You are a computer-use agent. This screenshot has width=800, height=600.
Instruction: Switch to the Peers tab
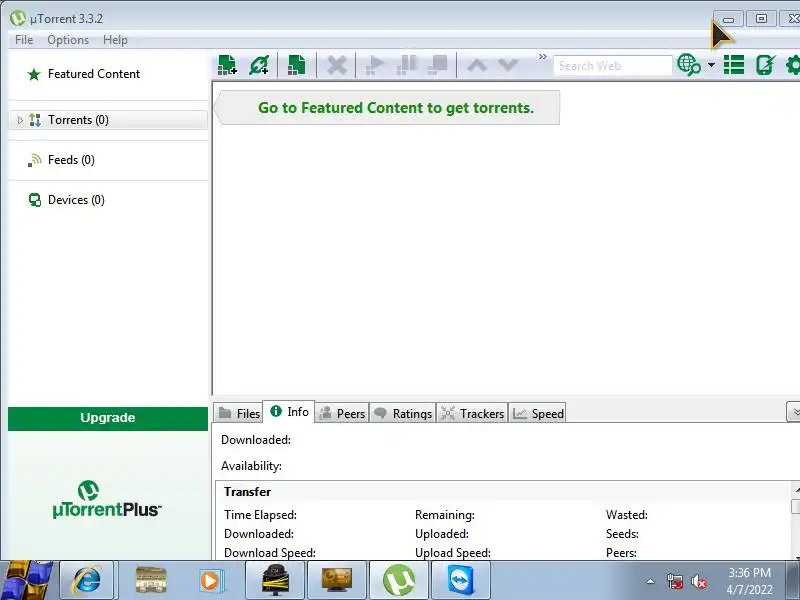click(342, 413)
